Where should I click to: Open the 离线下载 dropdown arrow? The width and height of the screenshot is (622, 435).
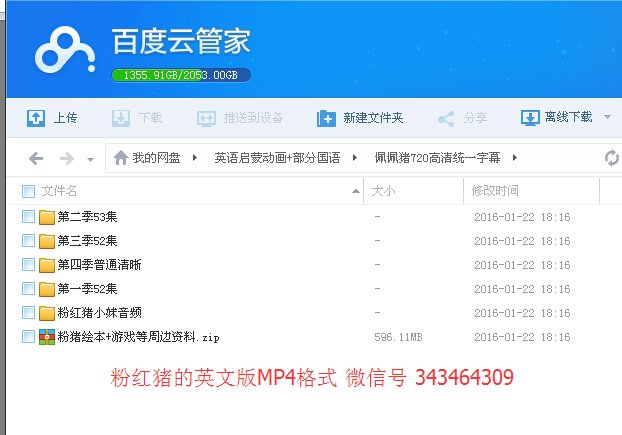(607, 117)
